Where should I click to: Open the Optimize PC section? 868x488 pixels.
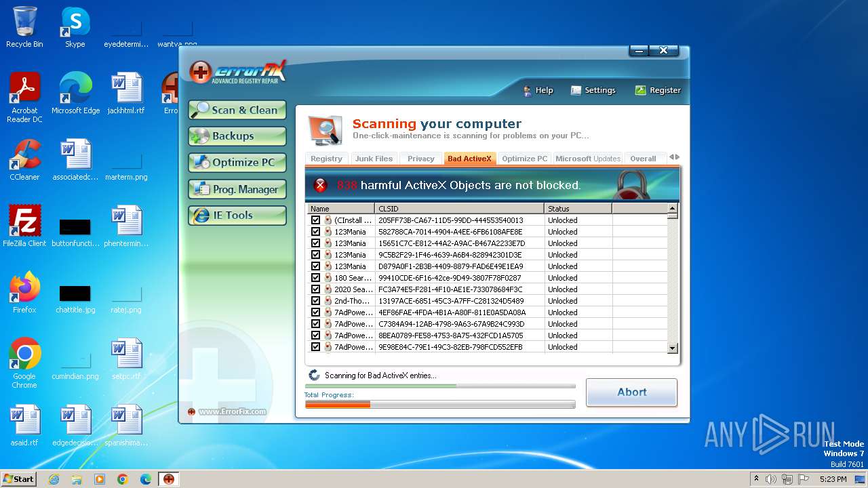coord(237,163)
